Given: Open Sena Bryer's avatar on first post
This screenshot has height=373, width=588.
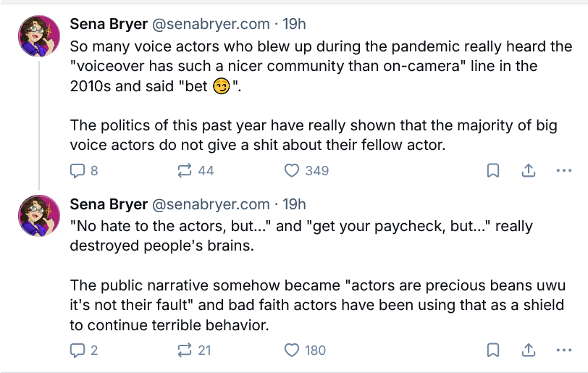Looking at the screenshot, I should click(x=39, y=37).
